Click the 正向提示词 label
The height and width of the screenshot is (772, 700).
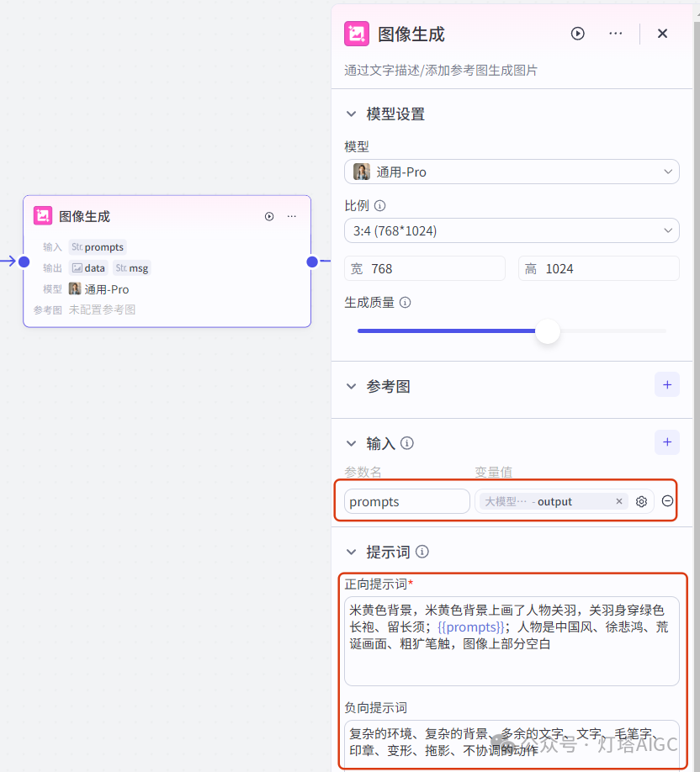(375, 584)
